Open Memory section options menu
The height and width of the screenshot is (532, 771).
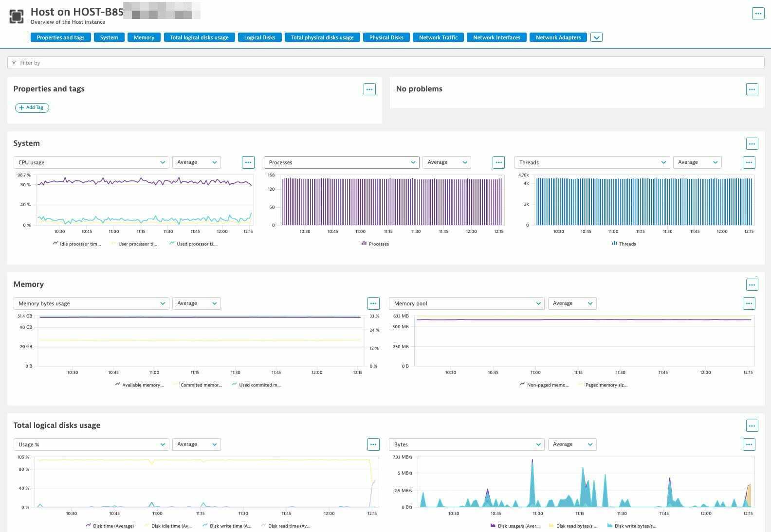[752, 284]
